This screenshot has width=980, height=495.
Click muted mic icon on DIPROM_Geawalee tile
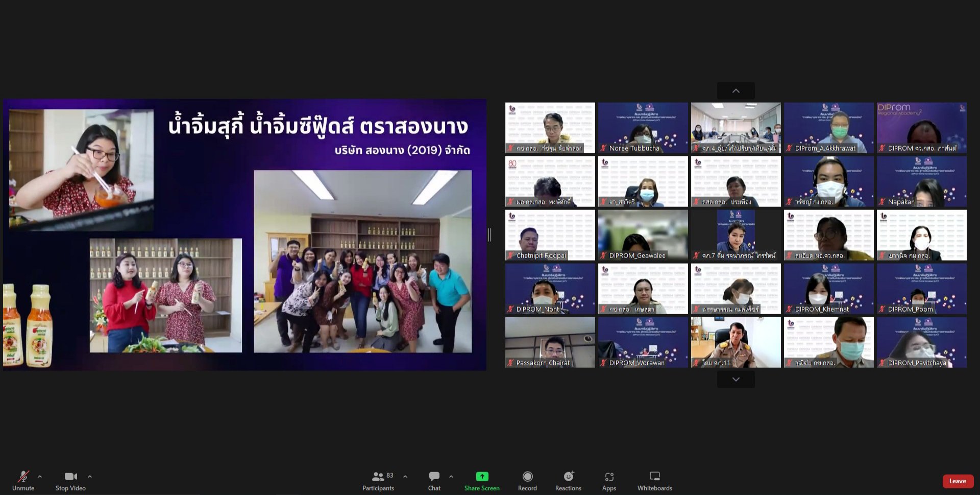point(603,255)
